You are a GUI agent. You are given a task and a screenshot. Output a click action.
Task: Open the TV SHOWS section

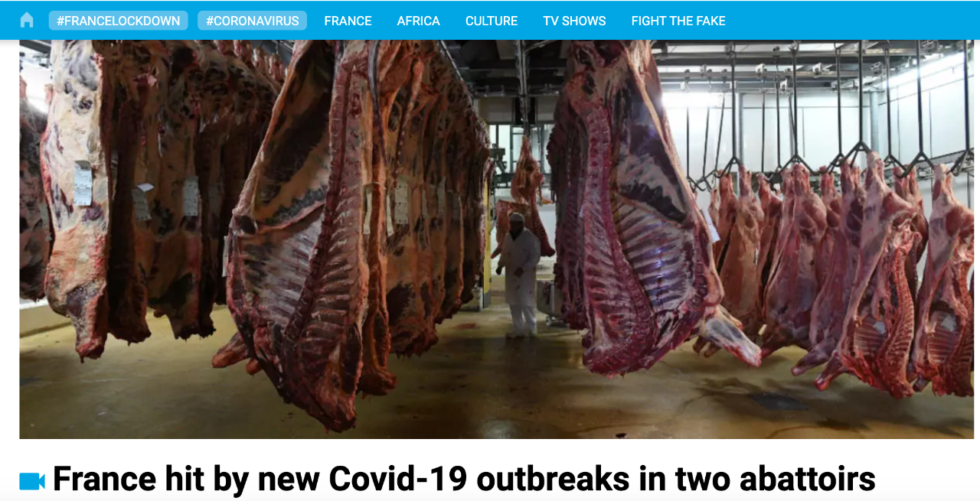[575, 21]
